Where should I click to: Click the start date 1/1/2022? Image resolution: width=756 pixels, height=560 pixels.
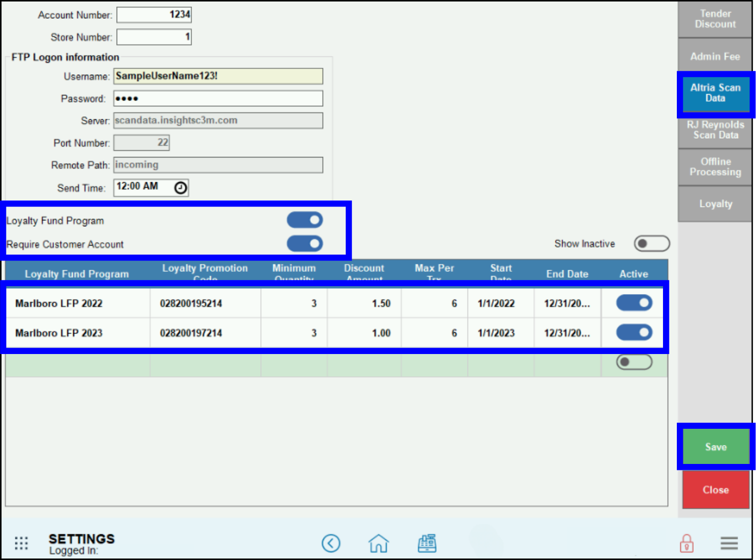tap(496, 304)
